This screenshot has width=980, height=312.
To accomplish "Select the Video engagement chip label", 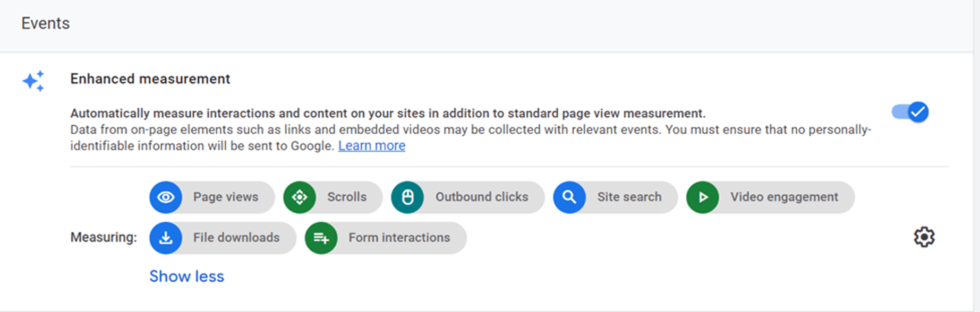I will point(783,197).
